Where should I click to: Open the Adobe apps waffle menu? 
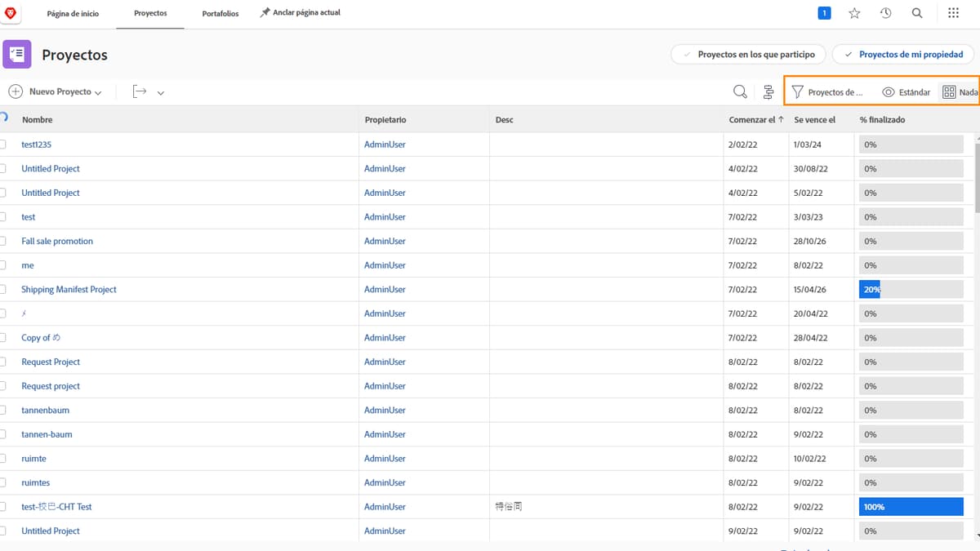(x=952, y=12)
